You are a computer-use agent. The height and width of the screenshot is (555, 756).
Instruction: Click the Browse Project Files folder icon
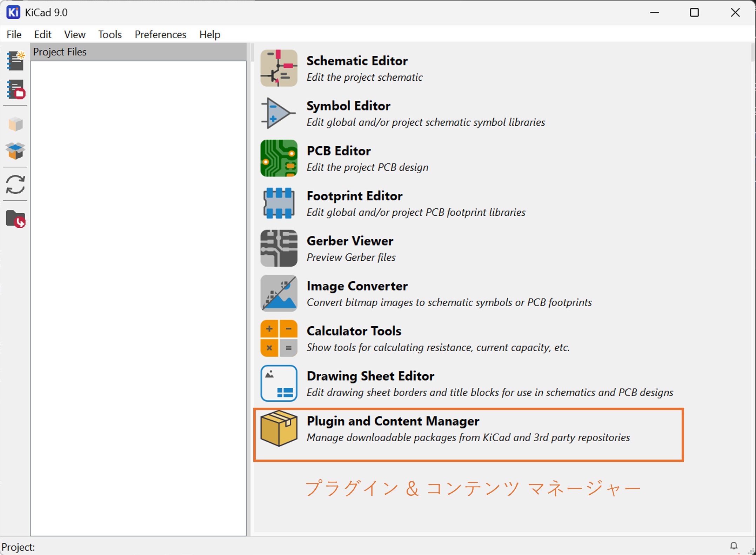(x=15, y=219)
